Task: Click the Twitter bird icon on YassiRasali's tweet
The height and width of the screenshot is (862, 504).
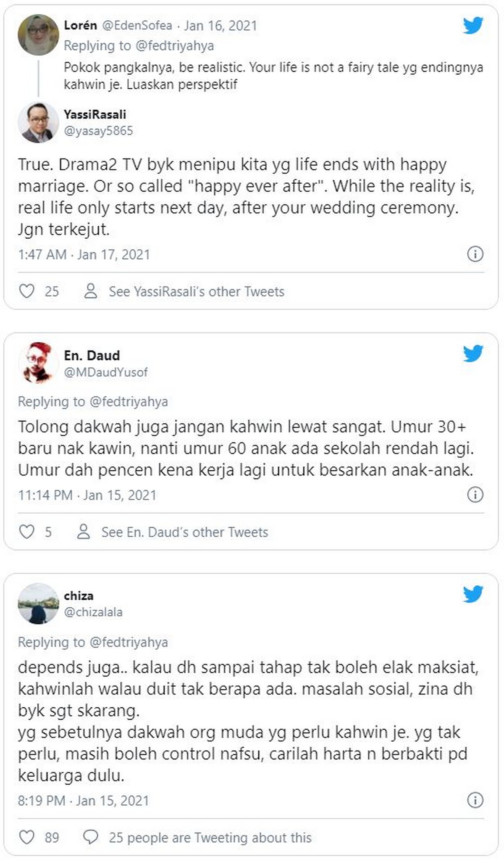Action: click(x=473, y=25)
